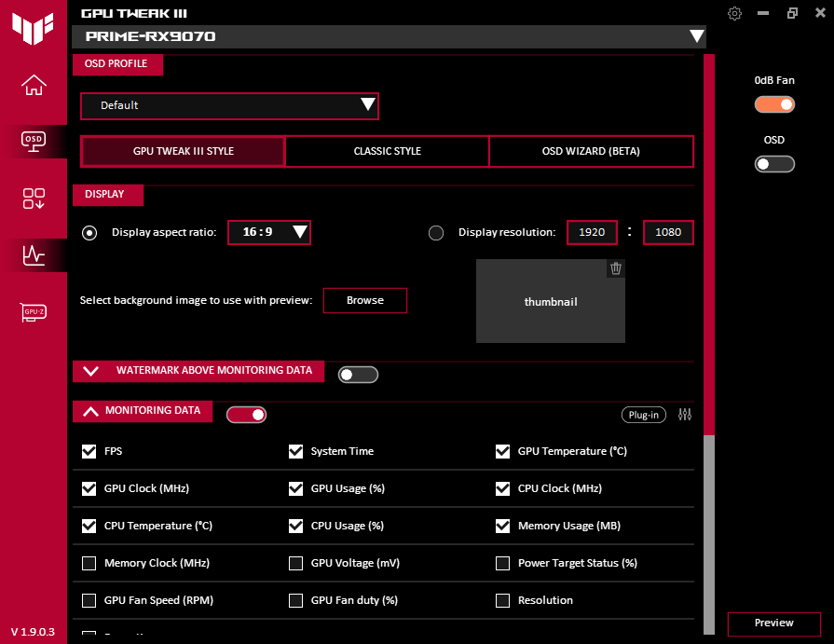Viewport: 834px width, 644px height.
Task: Switch to OSD Wizard (Beta) tab
Action: tap(591, 152)
